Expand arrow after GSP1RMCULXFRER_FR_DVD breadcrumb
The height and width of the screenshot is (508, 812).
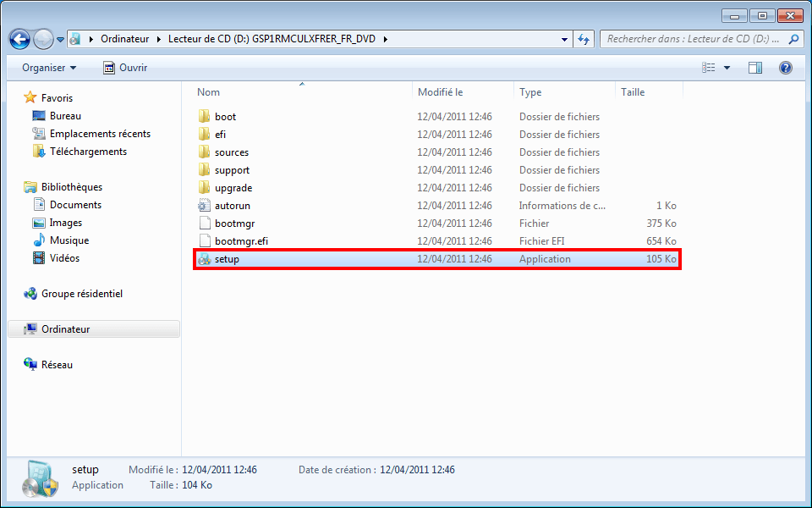click(x=386, y=39)
